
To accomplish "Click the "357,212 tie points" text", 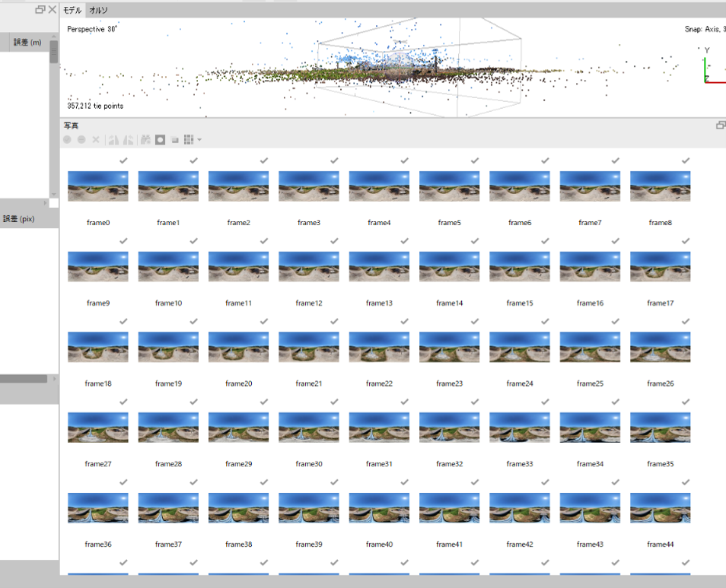I will tap(95, 106).
